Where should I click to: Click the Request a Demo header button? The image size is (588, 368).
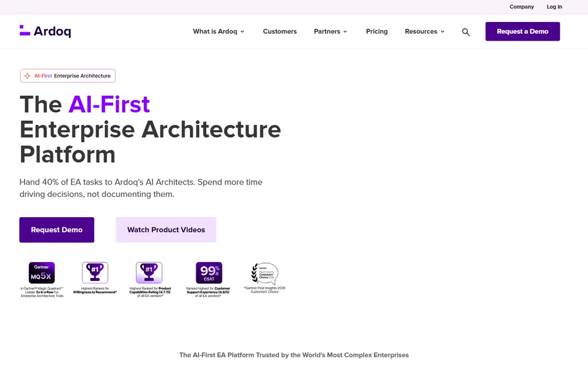click(x=522, y=32)
